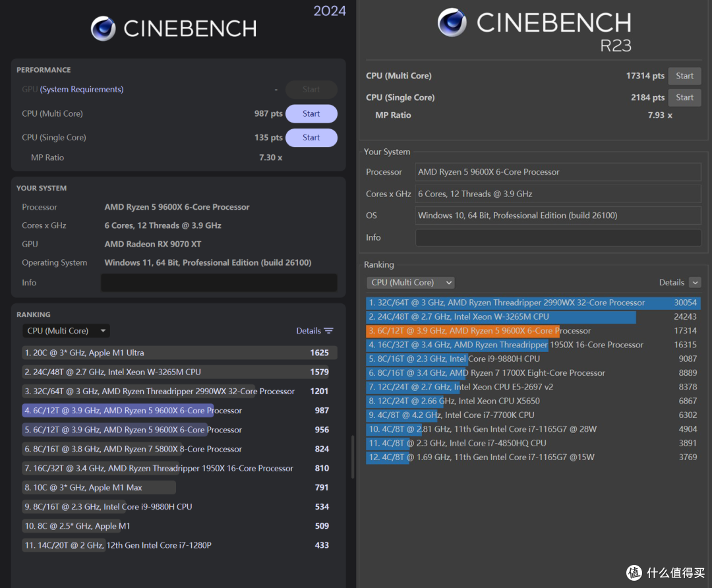The width and height of the screenshot is (712, 588).
Task: Open the CPU (Multi Core) ranking dropdown in Cinebench R23
Action: coord(411,282)
